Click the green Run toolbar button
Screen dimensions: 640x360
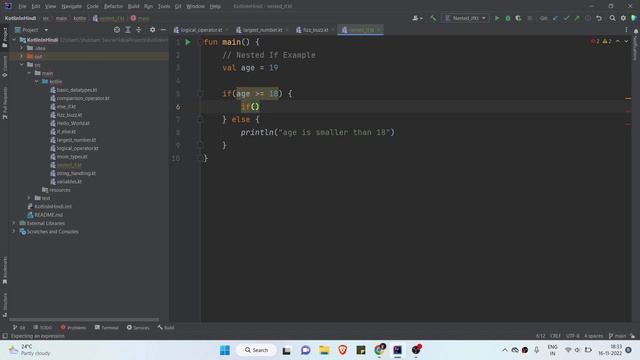click(x=497, y=18)
